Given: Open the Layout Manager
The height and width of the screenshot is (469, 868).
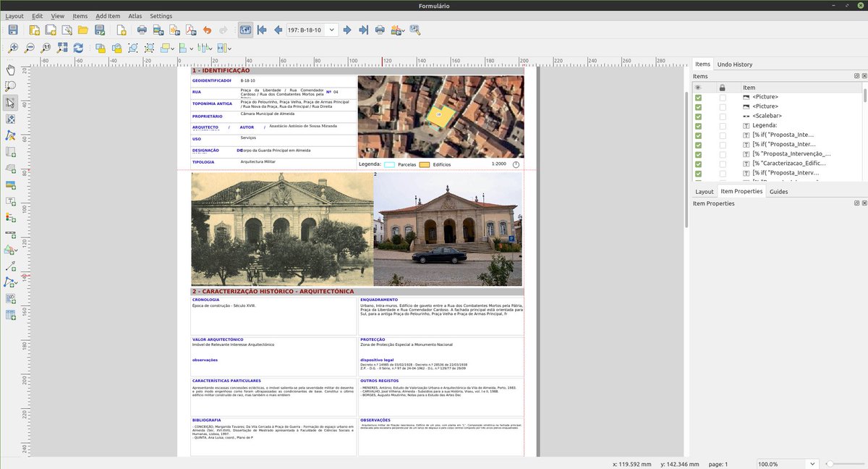Looking at the screenshot, I should click(x=67, y=30).
